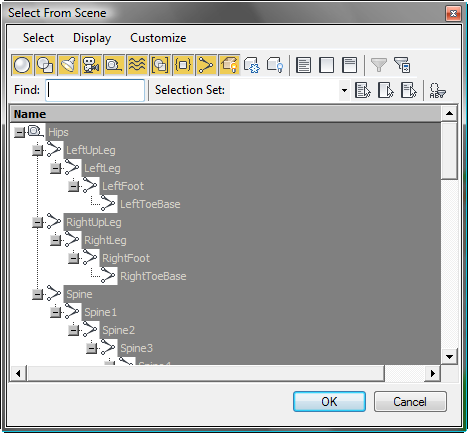Click inside the Find text field
468x433 pixels.
tap(95, 90)
